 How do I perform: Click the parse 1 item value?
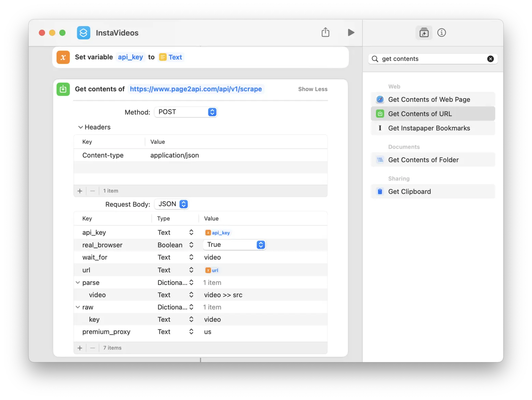pos(212,282)
